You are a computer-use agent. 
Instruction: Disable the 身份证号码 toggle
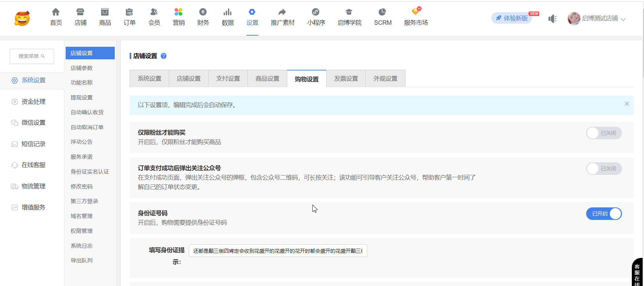pos(604,214)
